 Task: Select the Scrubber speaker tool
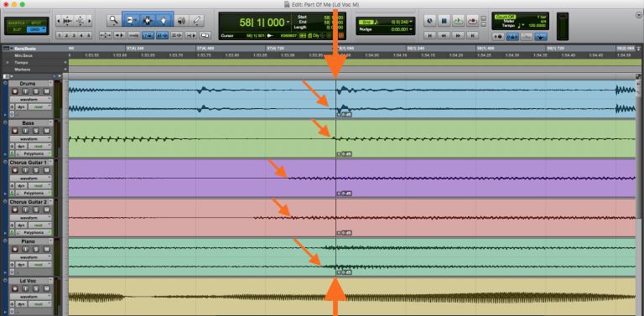point(181,20)
